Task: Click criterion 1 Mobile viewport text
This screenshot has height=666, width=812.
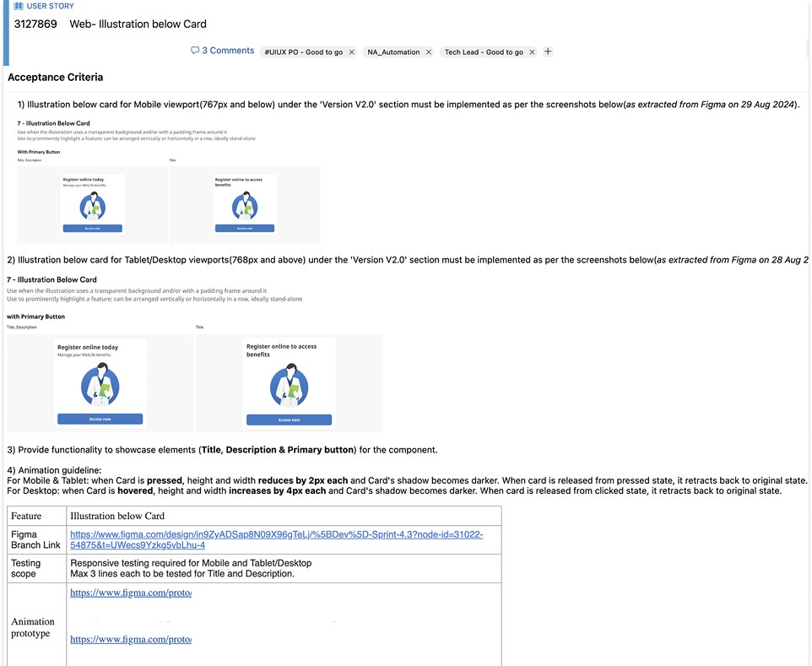Action: click(408, 104)
